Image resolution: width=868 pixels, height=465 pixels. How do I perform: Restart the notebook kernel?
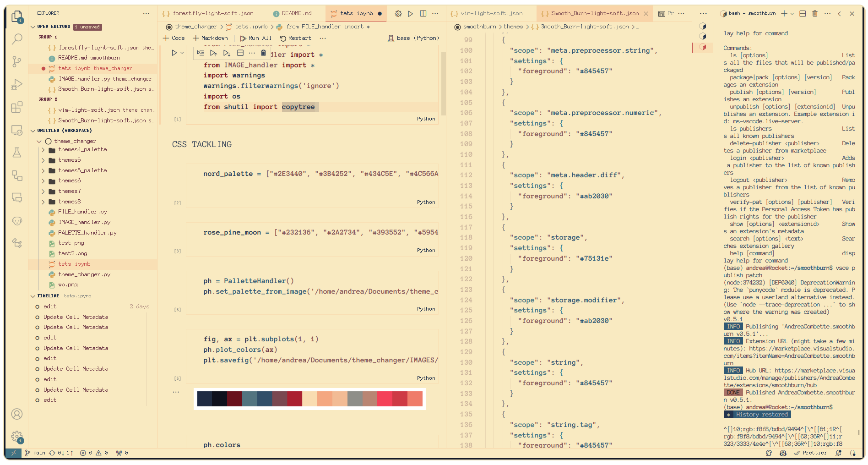point(296,38)
